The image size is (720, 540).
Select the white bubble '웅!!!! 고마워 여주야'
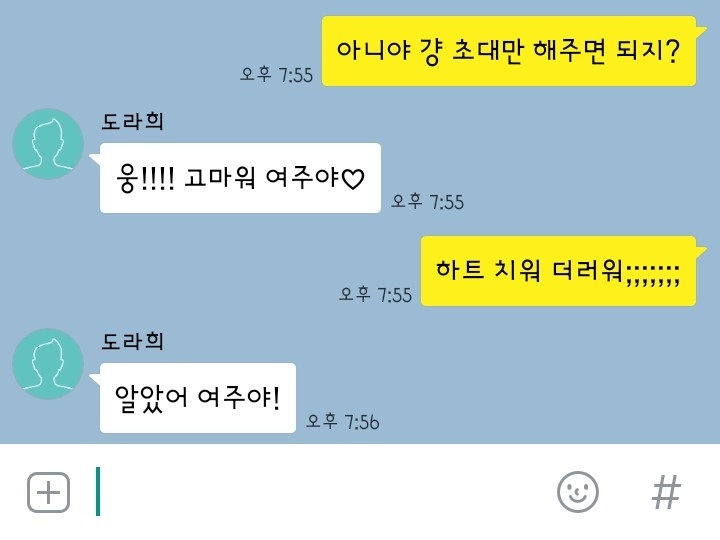tap(240, 178)
